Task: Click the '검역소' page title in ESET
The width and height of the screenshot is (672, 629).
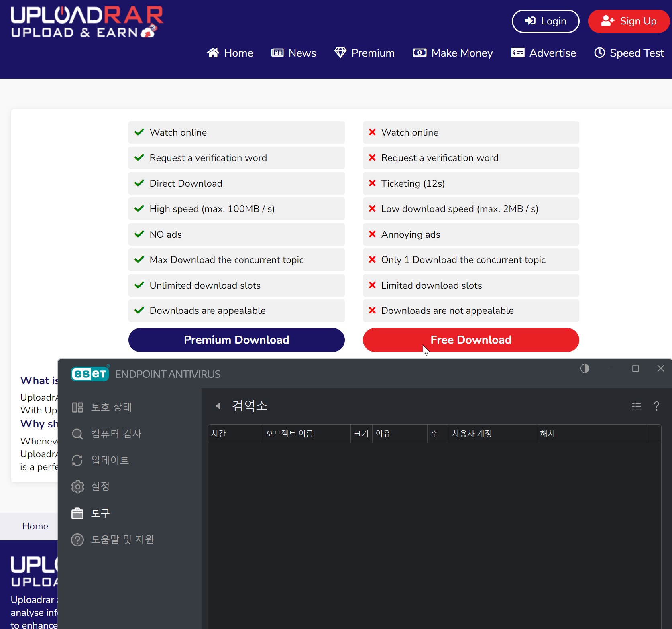Action: [250, 406]
